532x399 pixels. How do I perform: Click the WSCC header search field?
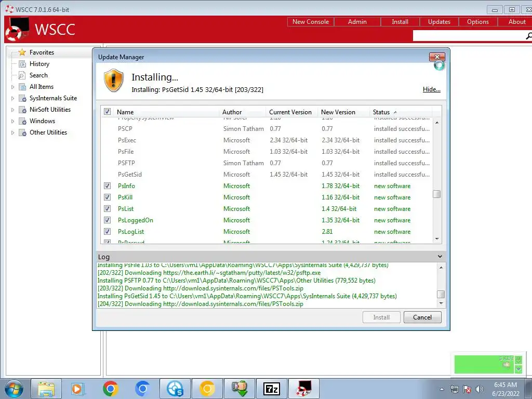tap(468, 36)
